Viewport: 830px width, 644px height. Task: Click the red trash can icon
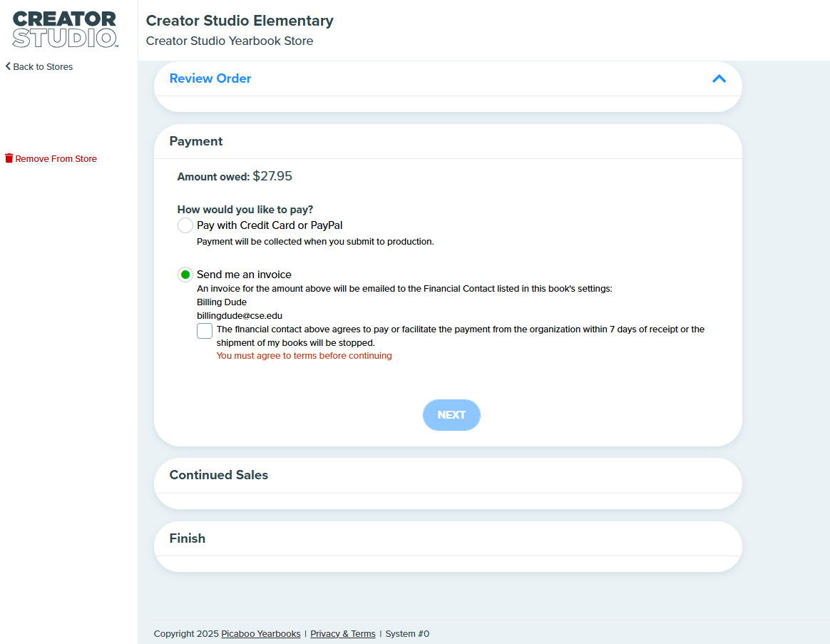click(x=9, y=158)
